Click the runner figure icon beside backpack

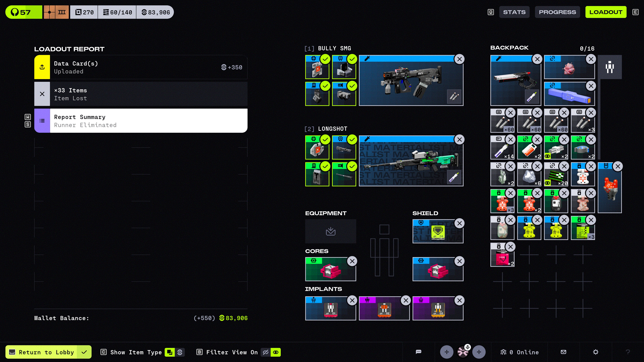pyautogui.click(x=609, y=67)
